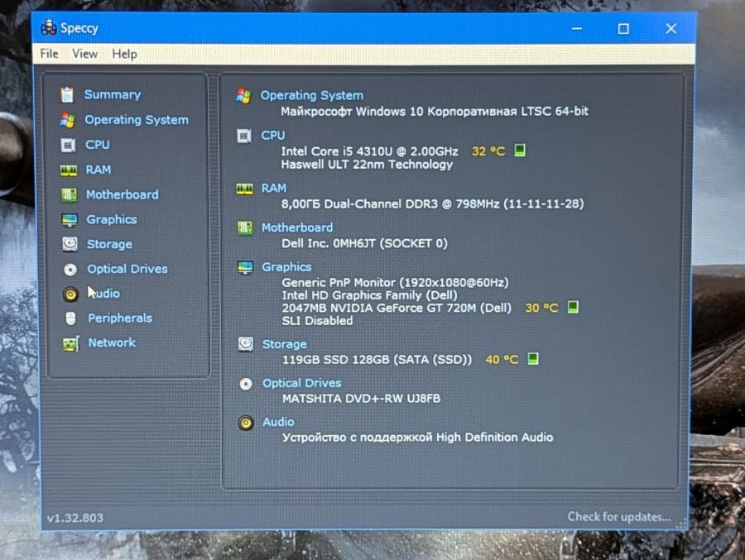Open the RAM heading link in summary
This screenshot has width=745, height=560.
point(274,189)
